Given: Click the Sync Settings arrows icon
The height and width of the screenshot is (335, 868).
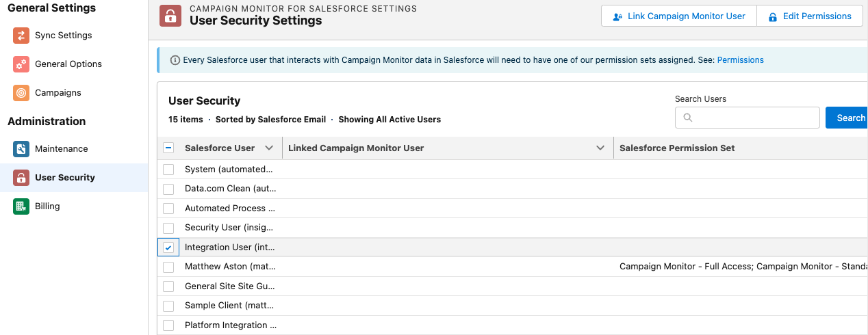Looking at the screenshot, I should pos(21,36).
